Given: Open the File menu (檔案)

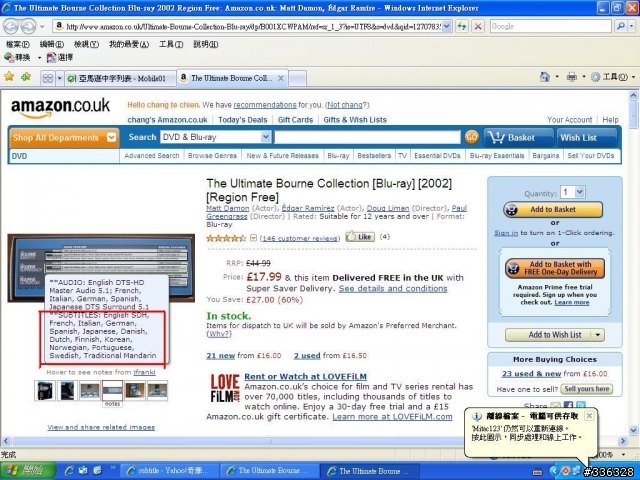Looking at the screenshot, I should click(x=18, y=44).
